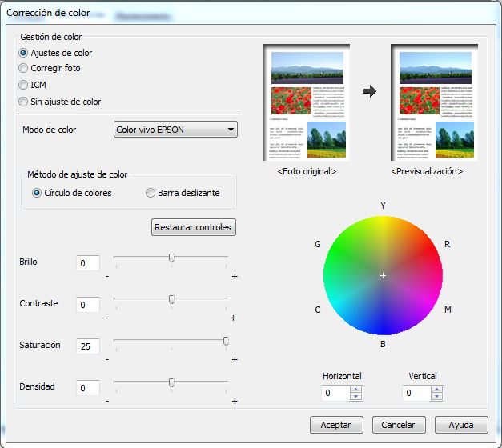
Task: Click the Brillo slider thumb
Action: 171,258
